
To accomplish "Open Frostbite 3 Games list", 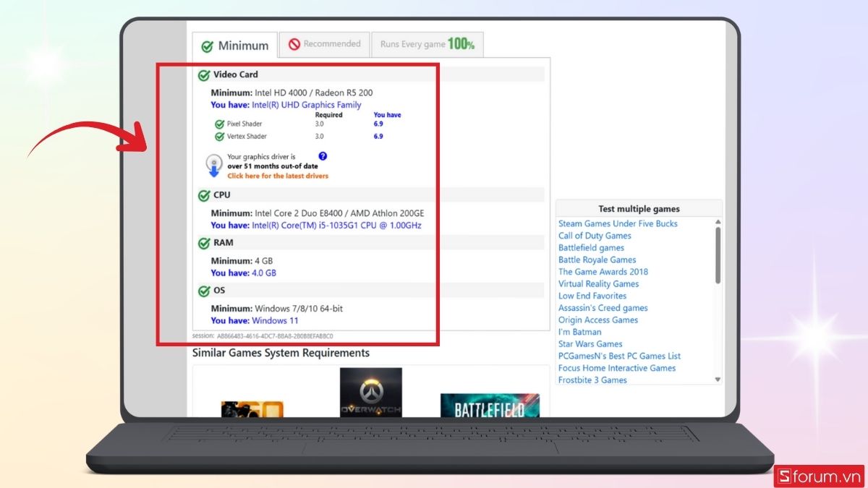I will 592,380.
